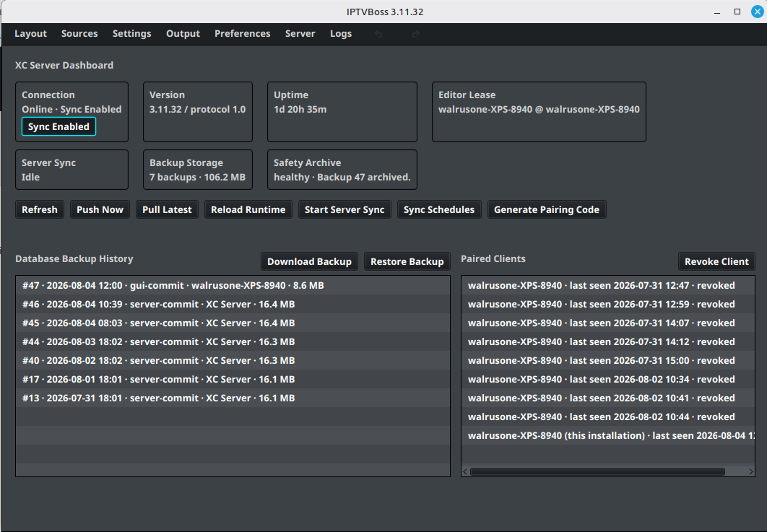Click Backup Storage card 7 backups · 106.2 MB

(197, 177)
